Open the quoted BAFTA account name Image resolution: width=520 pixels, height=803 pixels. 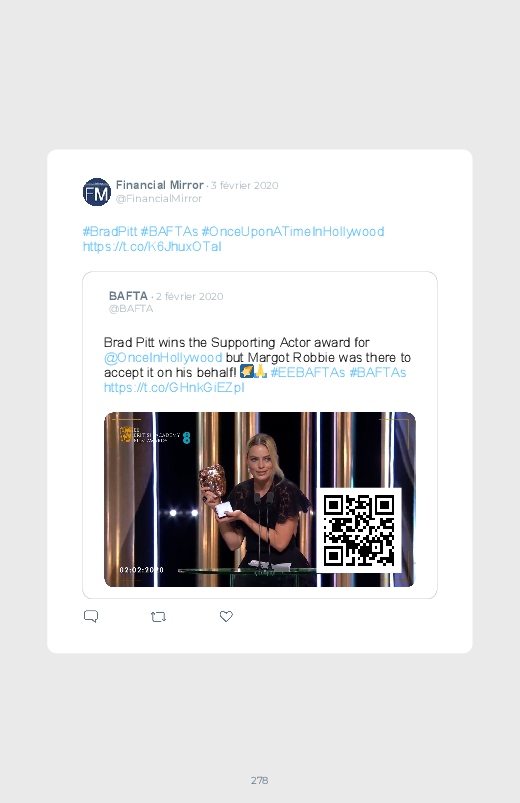pyautogui.click(x=128, y=295)
